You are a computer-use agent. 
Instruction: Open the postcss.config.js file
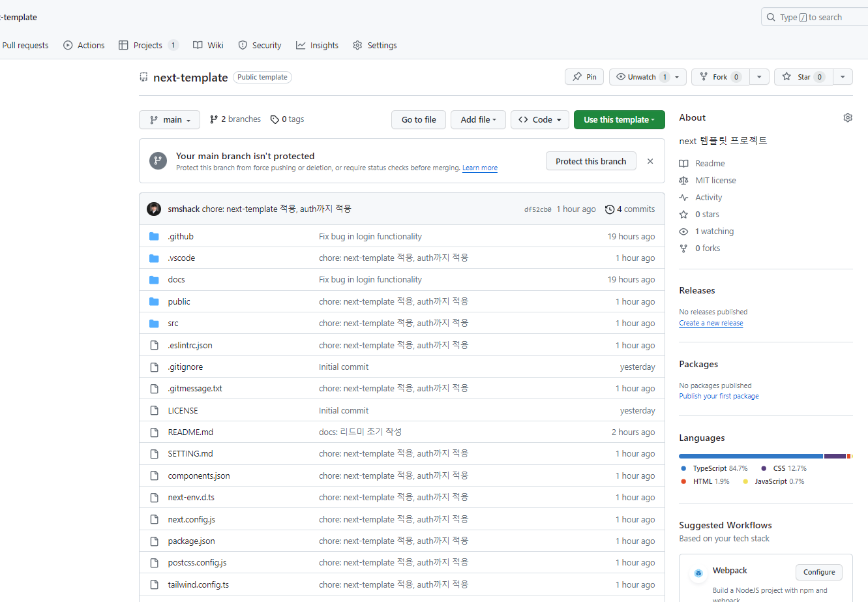[x=197, y=562]
